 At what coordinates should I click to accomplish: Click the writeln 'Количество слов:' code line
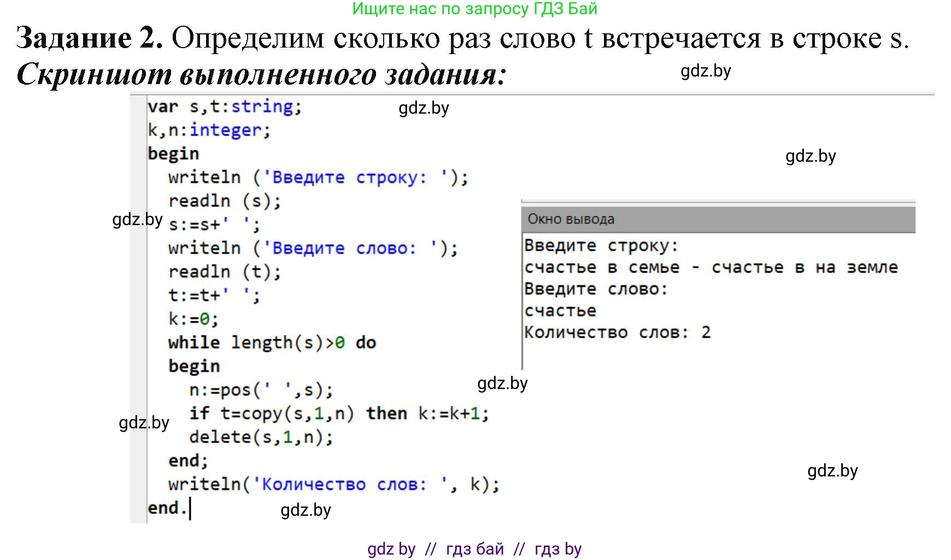(x=333, y=485)
